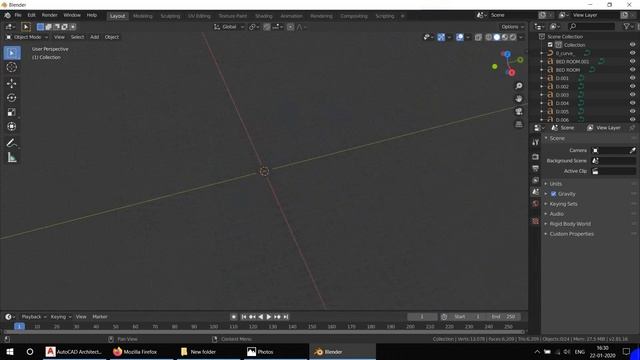Click the outliner search field
Viewport: 640px width, 360px height.
592,27
